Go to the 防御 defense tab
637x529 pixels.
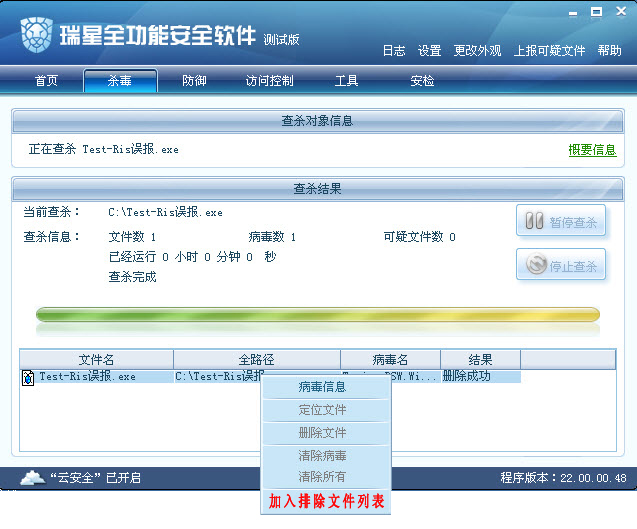194,80
